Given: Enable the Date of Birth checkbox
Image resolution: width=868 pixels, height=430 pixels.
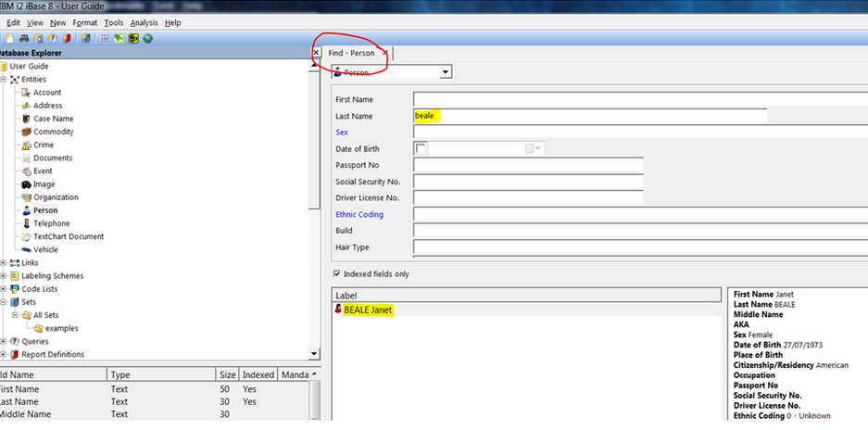Looking at the screenshot, I should 421,148.
